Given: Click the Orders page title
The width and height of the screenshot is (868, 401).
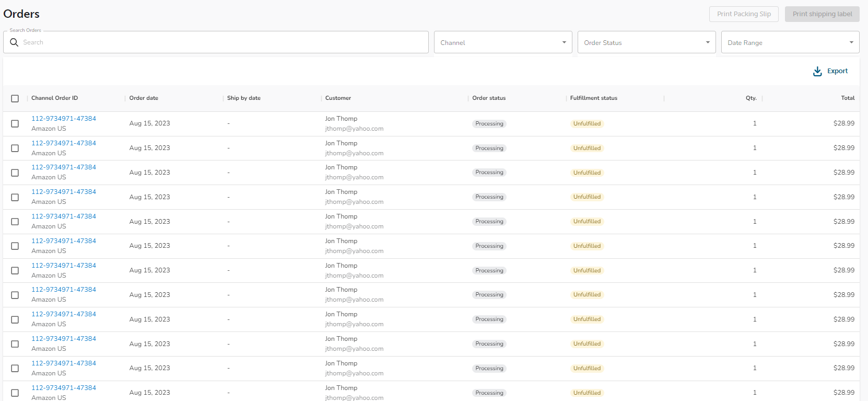Looking at the screenshot, I should tap(21, 14).
